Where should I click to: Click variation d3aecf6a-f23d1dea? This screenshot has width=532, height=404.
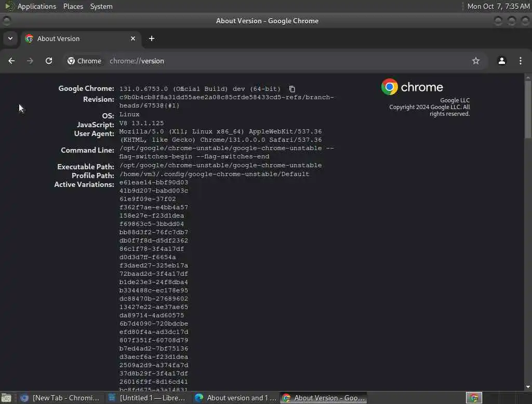[154, 357]
